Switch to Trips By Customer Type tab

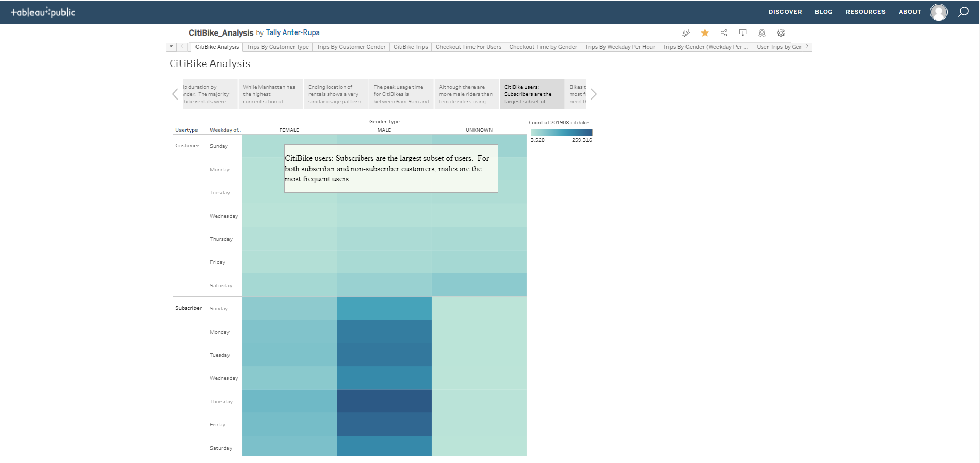pos(277,47)
